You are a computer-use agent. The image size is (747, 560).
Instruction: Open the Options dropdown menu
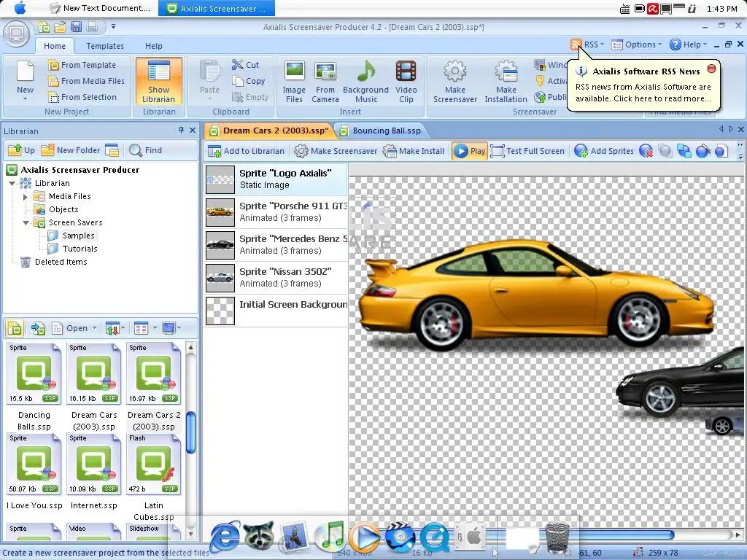pos(636,44)
